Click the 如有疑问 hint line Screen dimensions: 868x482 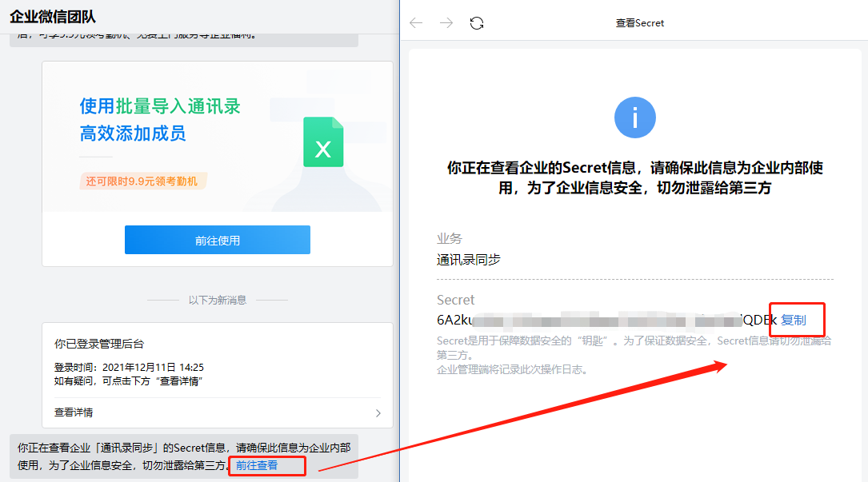129,381
